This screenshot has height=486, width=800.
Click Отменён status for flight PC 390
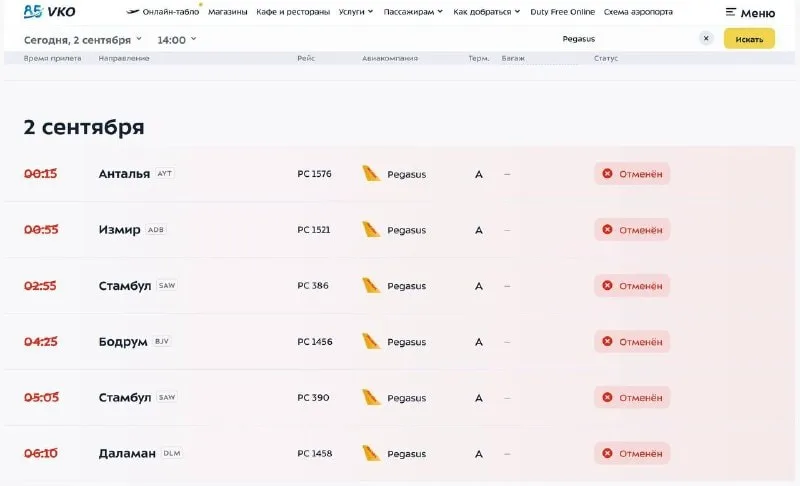pyautogui.click(x=632, y=397)
